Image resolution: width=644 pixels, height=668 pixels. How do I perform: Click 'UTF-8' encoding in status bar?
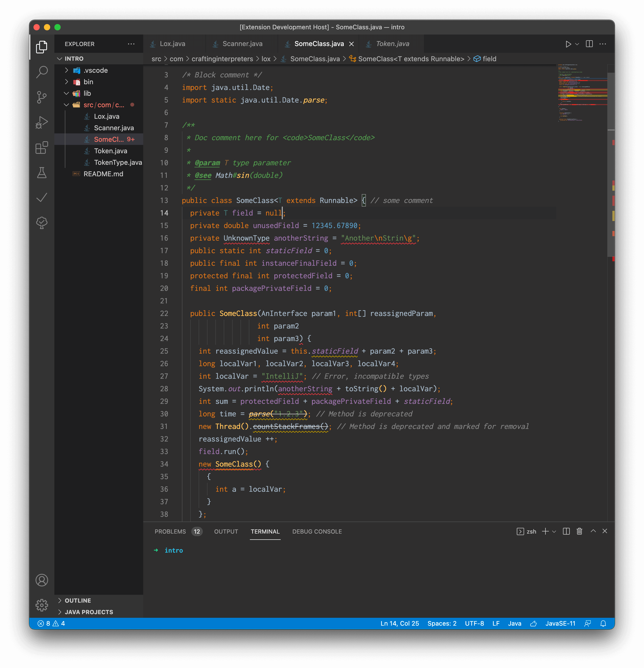(474, 623)
